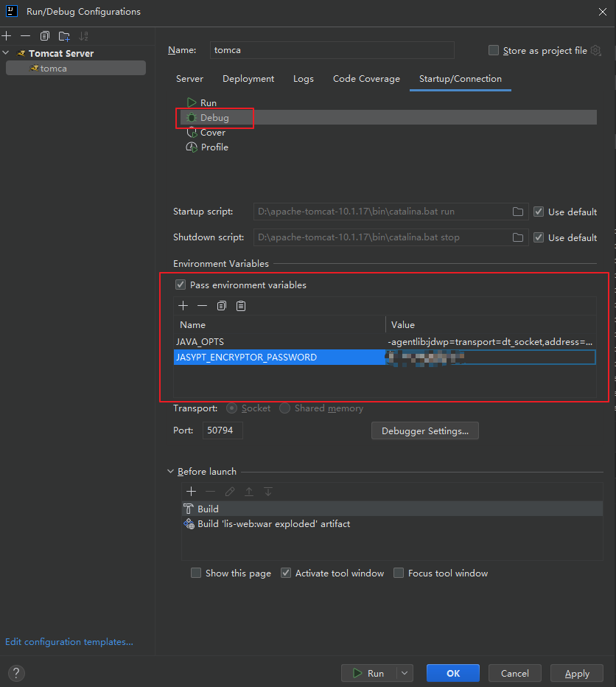The height and width of the screenshot is (687, 616).
Task: Move Before launch task down
Action: (x=268, y=492)
